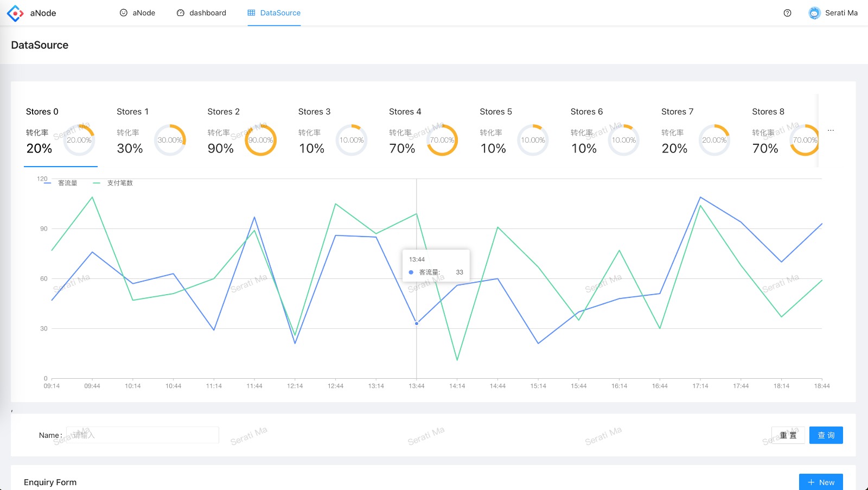Click the Serati Ma user avatar

click(814, 13)
